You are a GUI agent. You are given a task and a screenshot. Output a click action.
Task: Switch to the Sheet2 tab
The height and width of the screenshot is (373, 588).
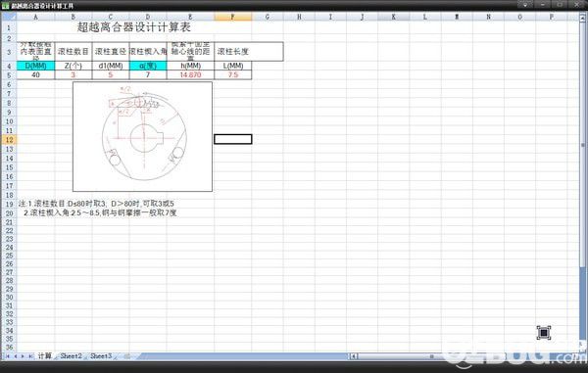(x=72, y=356)
